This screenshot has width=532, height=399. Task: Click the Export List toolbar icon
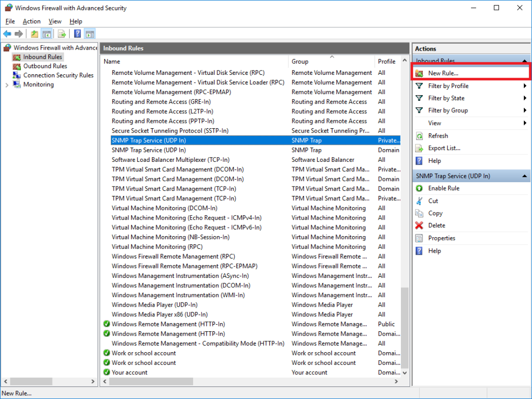pyautogui.click(x=62, y=34)
